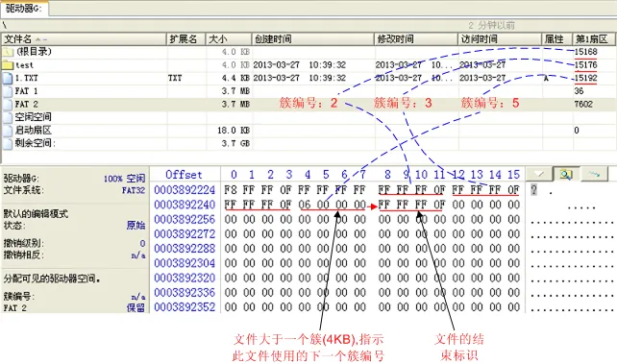The image size is (617, 364).
Task: Sort by the 文件名 column header
Action: point(85,39)
